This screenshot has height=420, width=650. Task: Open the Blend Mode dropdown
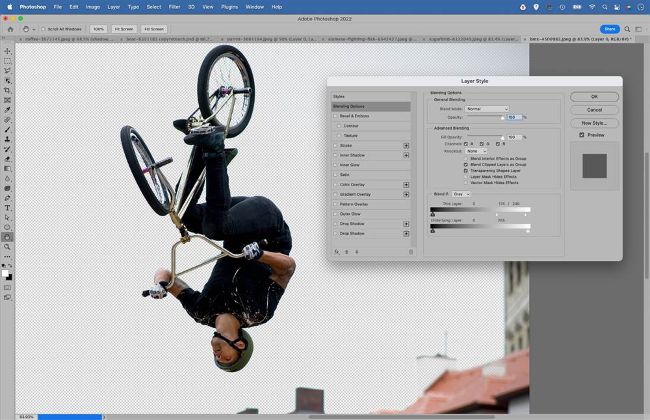point(486,109)
